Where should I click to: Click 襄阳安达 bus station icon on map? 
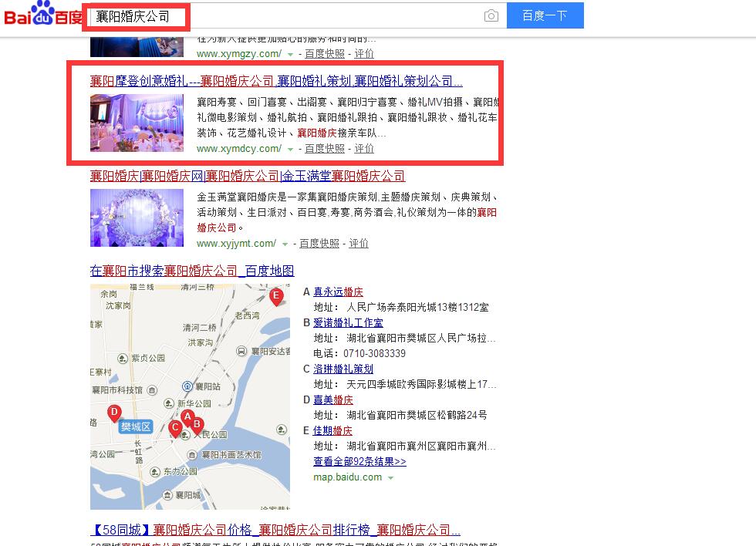tap(241, 352)
